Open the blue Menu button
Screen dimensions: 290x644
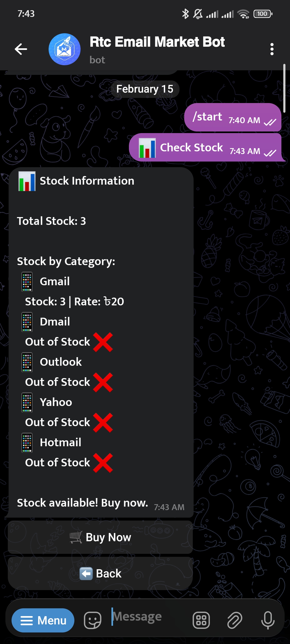coord(43,620)
